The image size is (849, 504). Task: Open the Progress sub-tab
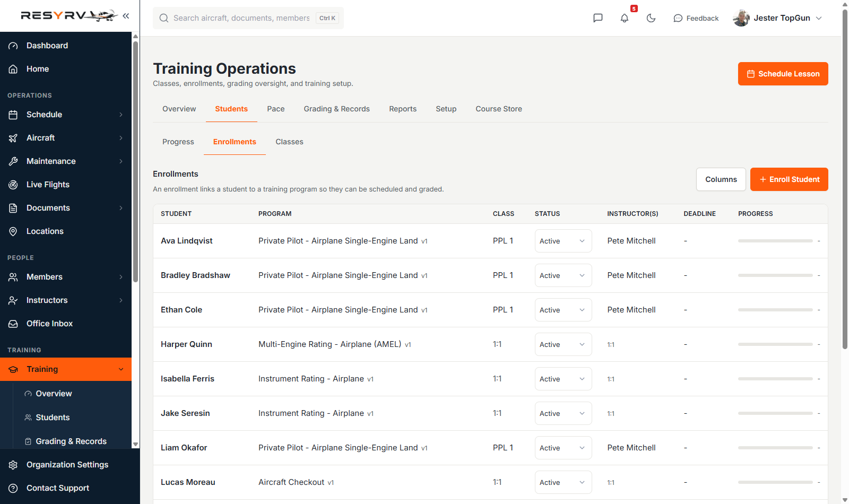pyautogui.click(x=178, y=142)
